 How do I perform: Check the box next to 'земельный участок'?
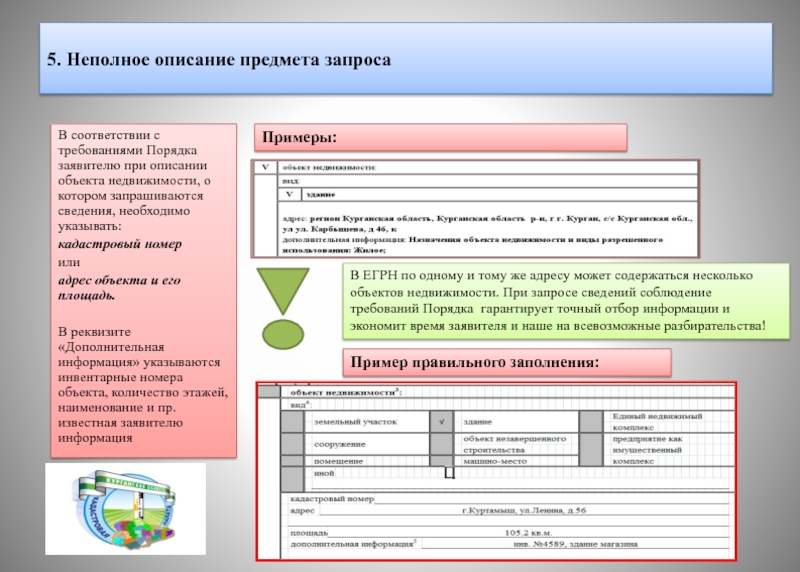click(x=292, y=422)
